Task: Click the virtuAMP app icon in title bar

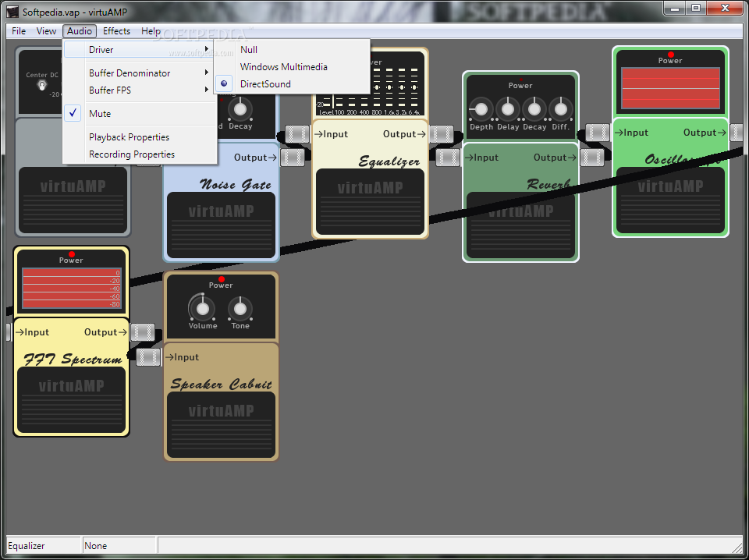Action: tap(14, 11)
